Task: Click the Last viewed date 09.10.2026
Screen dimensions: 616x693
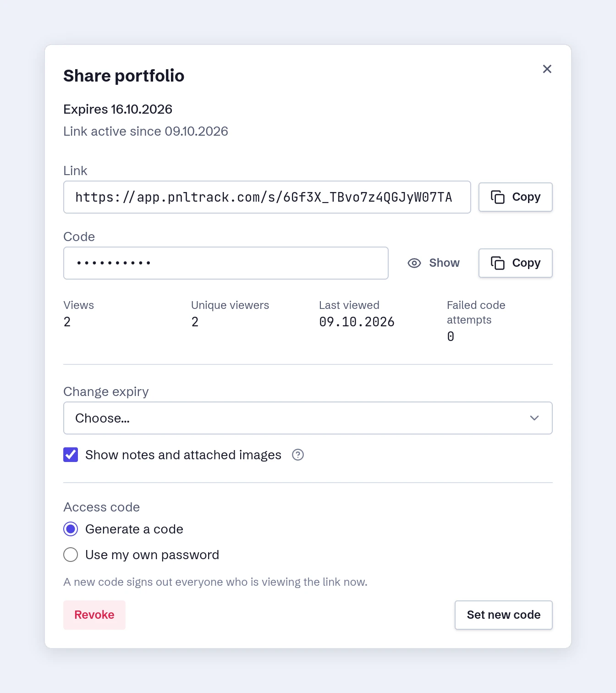Action: point(357,322)
